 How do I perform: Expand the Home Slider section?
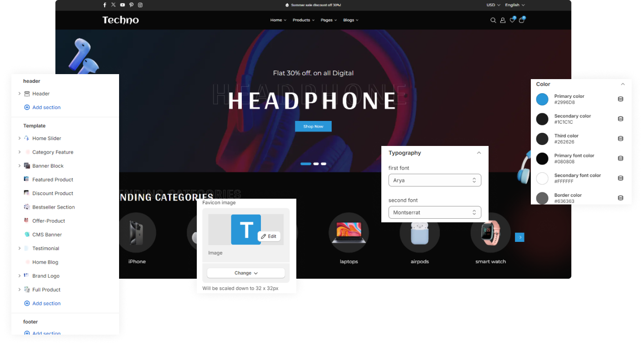pyautogui.click(x=20, y=138)
